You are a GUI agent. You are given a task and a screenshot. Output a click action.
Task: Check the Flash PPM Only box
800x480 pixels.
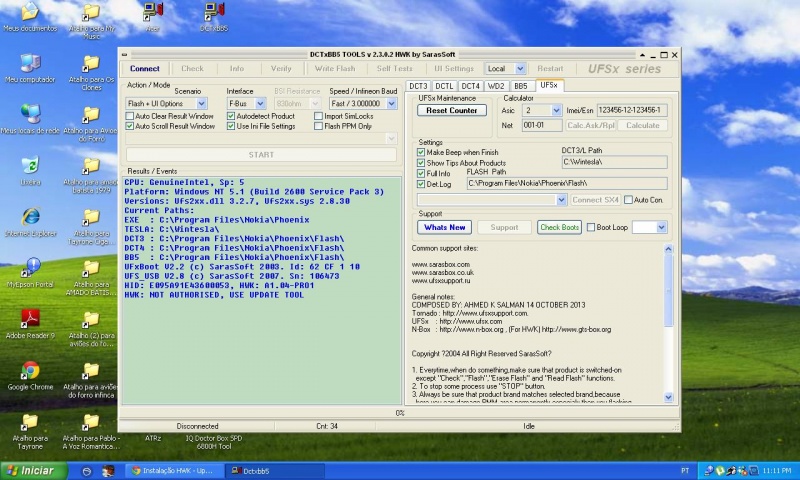tap(318, 126)
